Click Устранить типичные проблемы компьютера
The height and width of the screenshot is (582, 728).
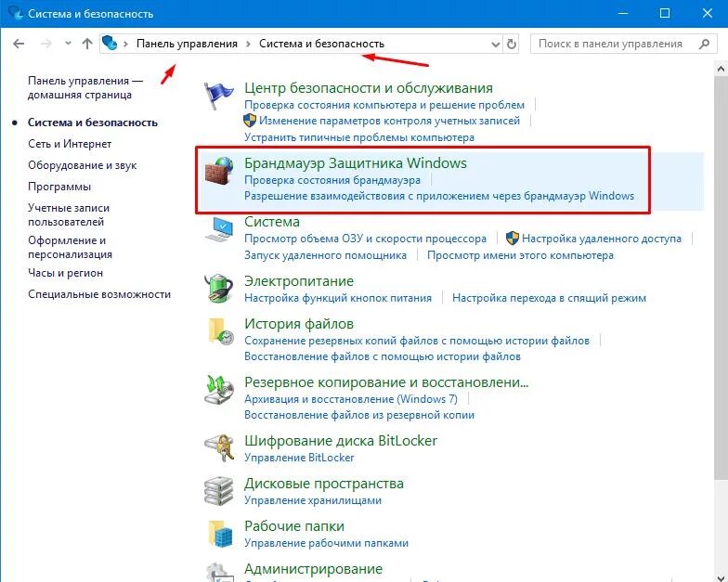(359, 137)
